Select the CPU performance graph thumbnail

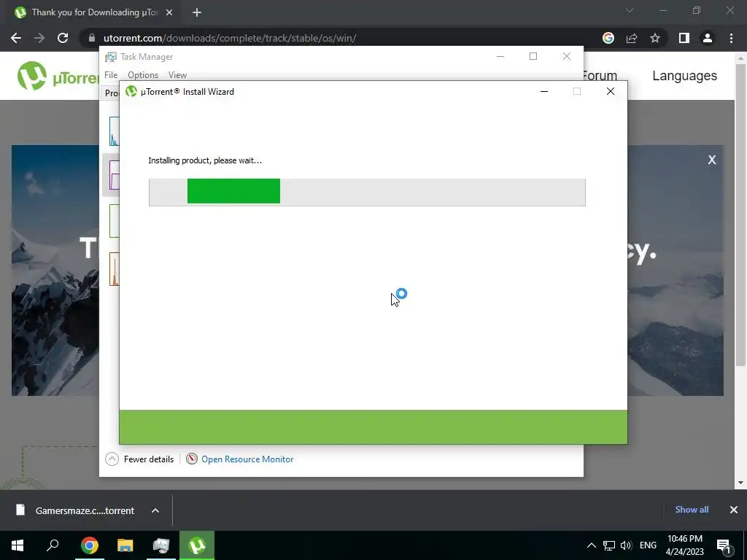pos(115,131)
